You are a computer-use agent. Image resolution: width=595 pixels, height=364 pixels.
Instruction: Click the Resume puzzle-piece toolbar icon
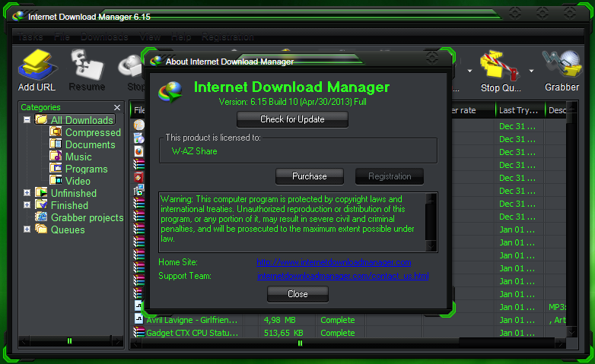87,65
